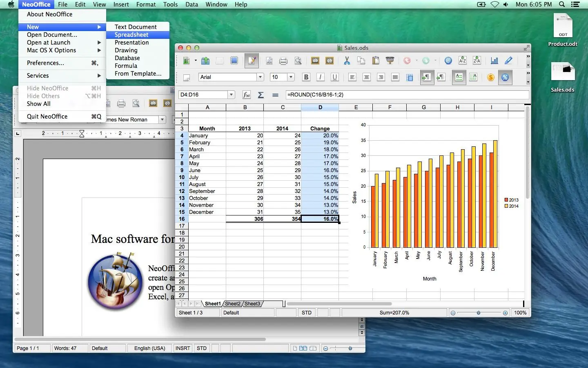Choose Text Document in the New submenu
This screenshot has height=368, width=588.
click(138, 27)
